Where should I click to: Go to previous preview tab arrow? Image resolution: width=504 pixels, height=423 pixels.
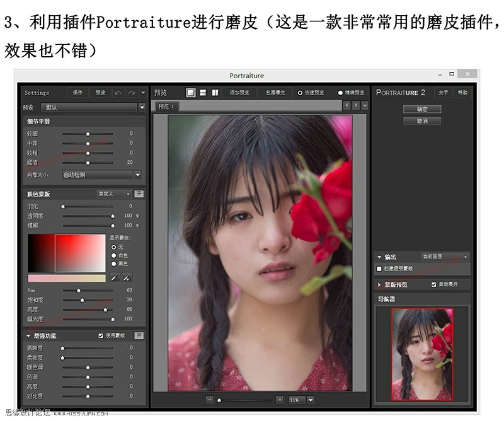pos(346,105)
